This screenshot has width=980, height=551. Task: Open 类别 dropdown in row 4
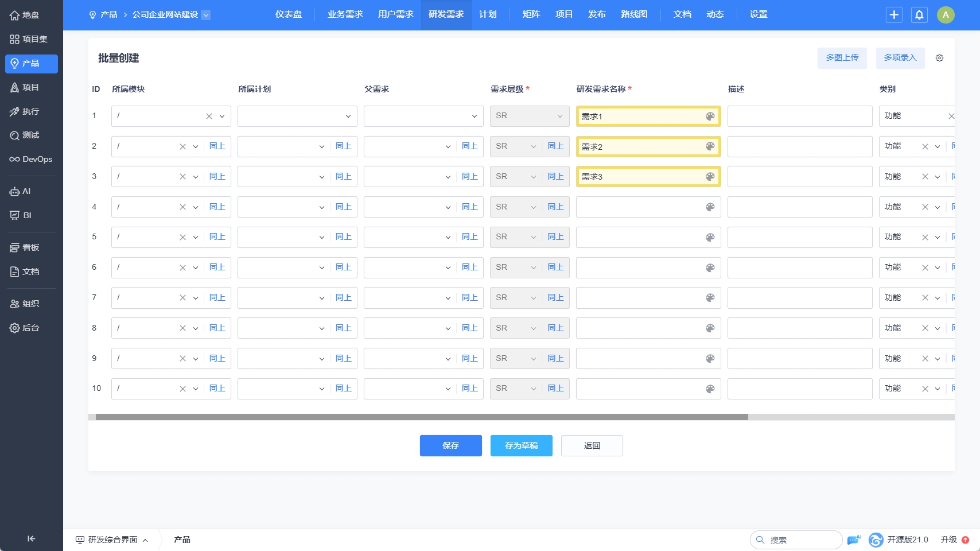tap(937, 207)
